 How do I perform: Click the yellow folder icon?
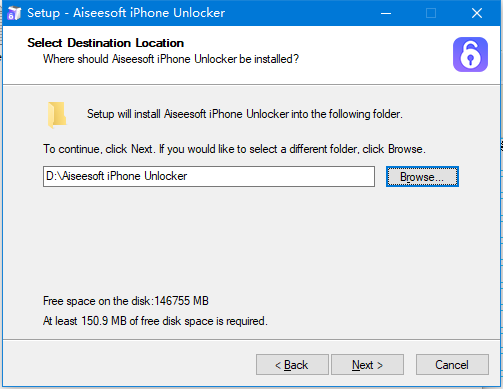pos(57,115)
